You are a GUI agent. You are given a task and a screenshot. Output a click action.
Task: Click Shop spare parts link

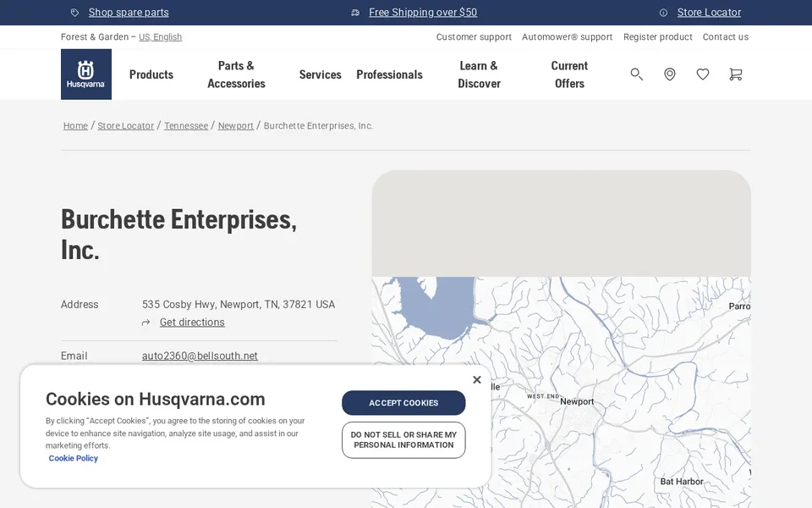coord(129,13)
